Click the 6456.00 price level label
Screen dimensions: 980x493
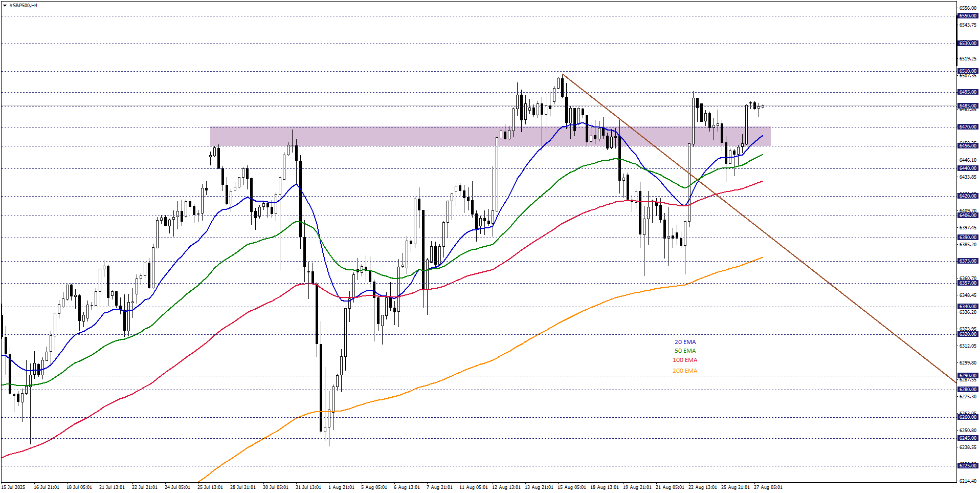(968, 146)
